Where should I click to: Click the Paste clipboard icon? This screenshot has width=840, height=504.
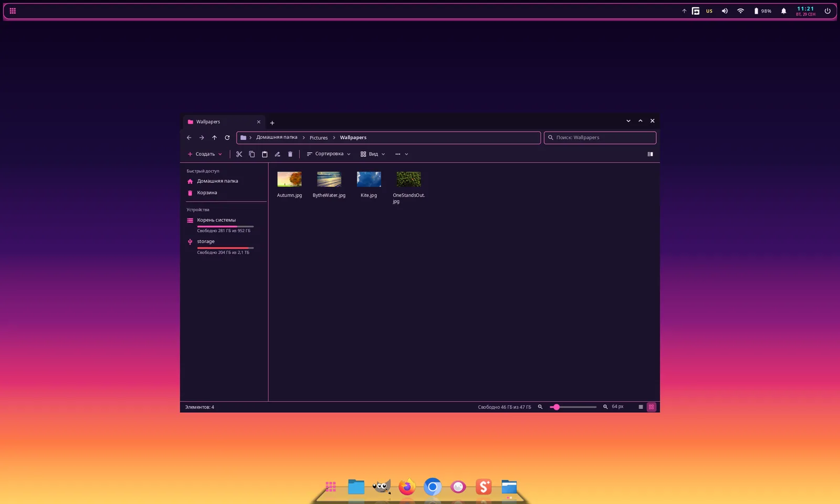point(265,154)
